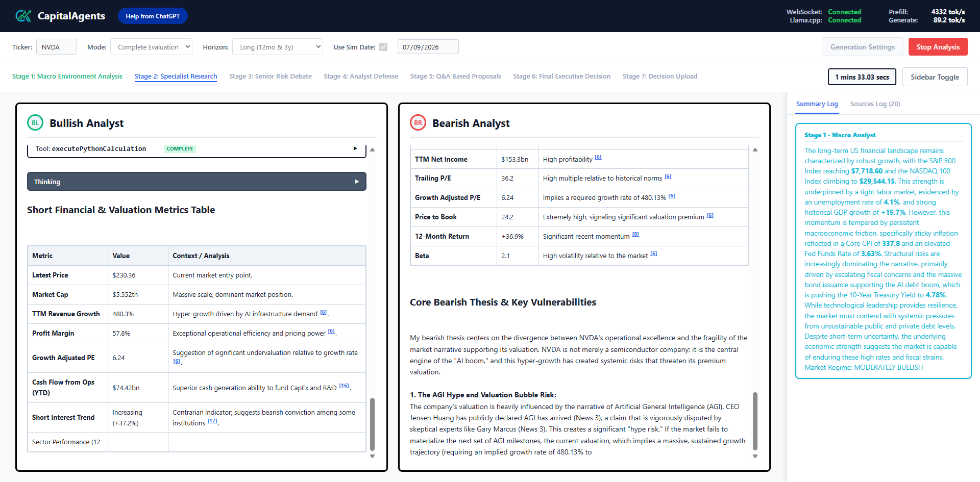Click the BR Bearish Analyst avatar
980x482 pixels.
pyautogui.click(x=418, y=123)
